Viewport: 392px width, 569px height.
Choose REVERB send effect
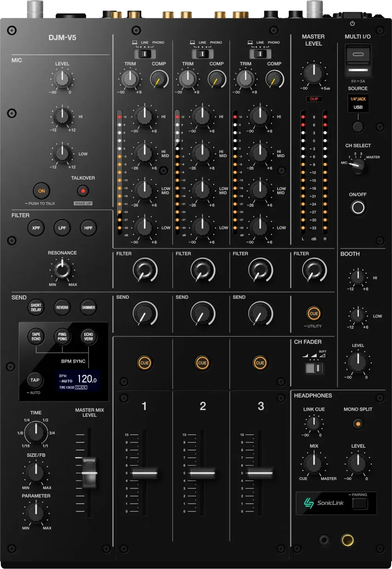62,308
